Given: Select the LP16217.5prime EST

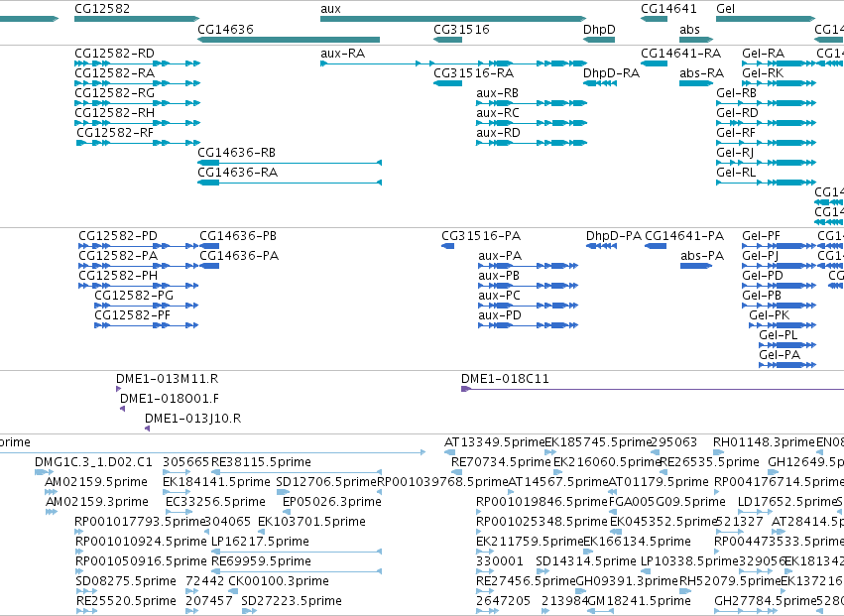Looking at the screenshot, I should pos(297,552).
